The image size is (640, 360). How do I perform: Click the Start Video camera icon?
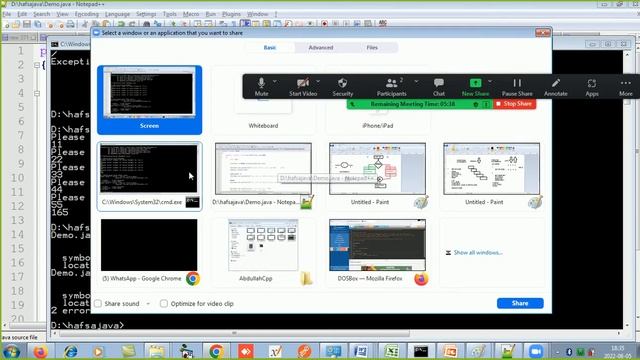click(303, 83)
